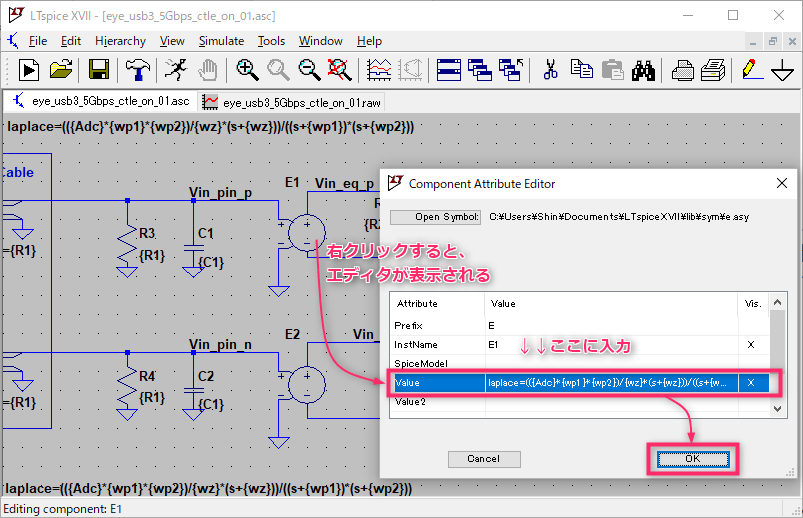Open a file with the folder icon
The image size is (803, 518).
coord(61,70)
